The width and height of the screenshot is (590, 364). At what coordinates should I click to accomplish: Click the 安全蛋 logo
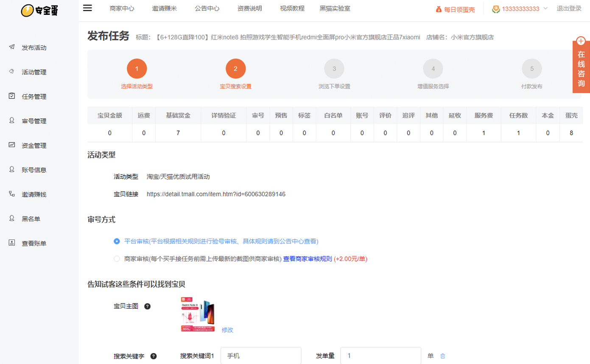(x=39, y=11)
